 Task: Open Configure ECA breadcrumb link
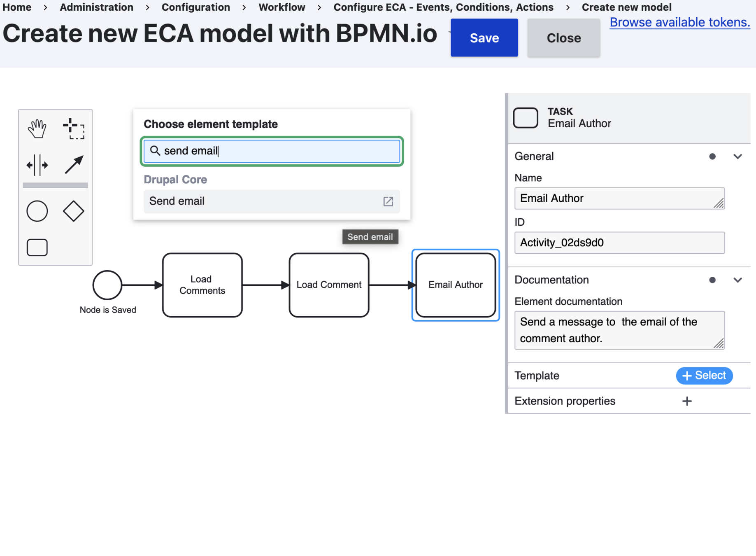coord(443,7)
